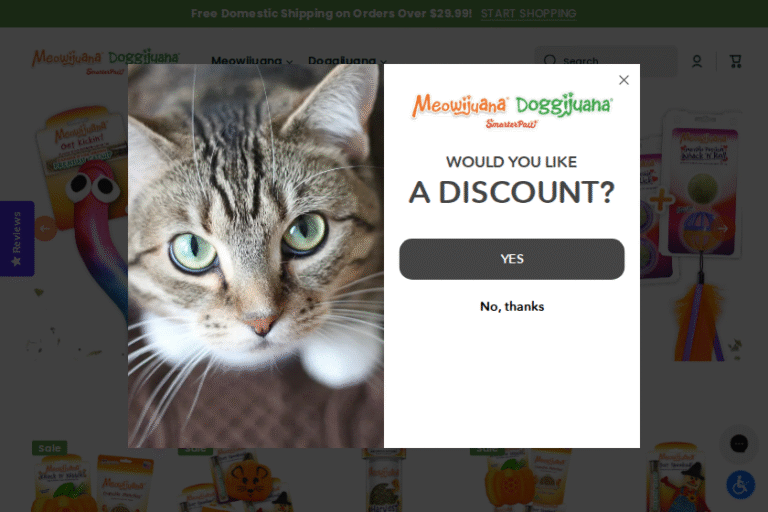Open the shopping cart icon
Image resolution: width=768 pixels, height=512 pixels.
735,61
